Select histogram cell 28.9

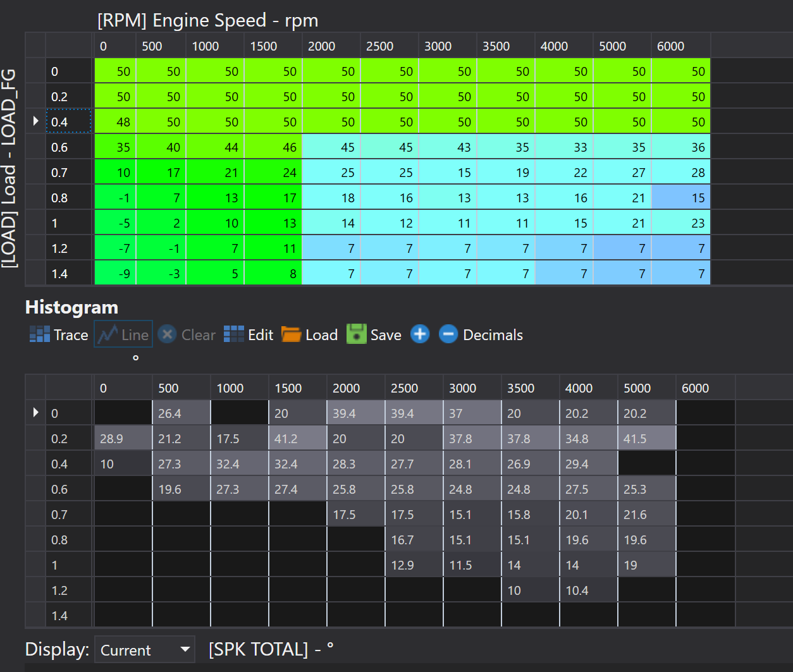coord(123,438)
